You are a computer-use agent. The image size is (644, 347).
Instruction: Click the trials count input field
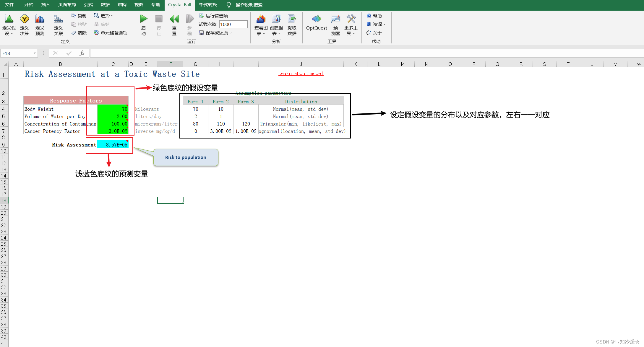coord(233,24)
